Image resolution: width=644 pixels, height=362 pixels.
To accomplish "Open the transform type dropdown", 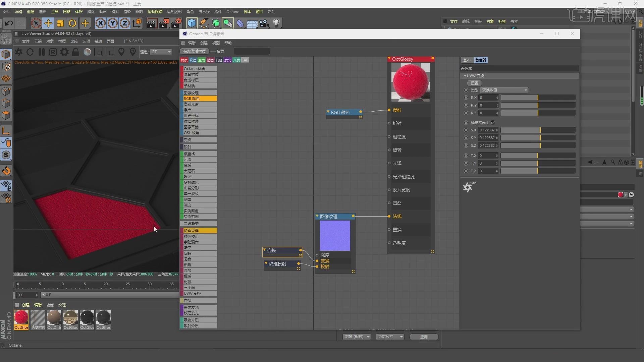I will point(504,90).
